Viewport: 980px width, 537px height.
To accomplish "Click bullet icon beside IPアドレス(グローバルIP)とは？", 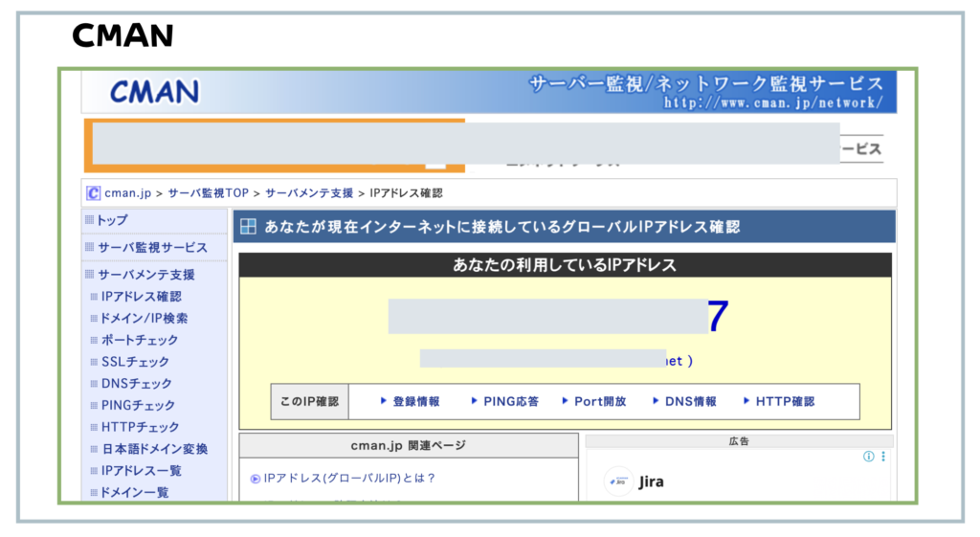I will coord(256,479).
